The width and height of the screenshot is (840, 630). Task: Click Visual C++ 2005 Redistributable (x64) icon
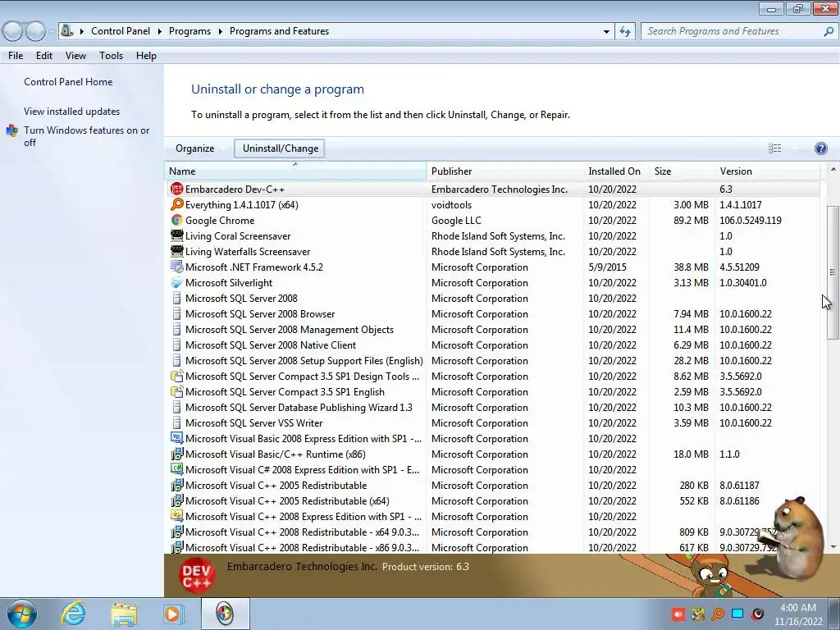click(176, 501)
